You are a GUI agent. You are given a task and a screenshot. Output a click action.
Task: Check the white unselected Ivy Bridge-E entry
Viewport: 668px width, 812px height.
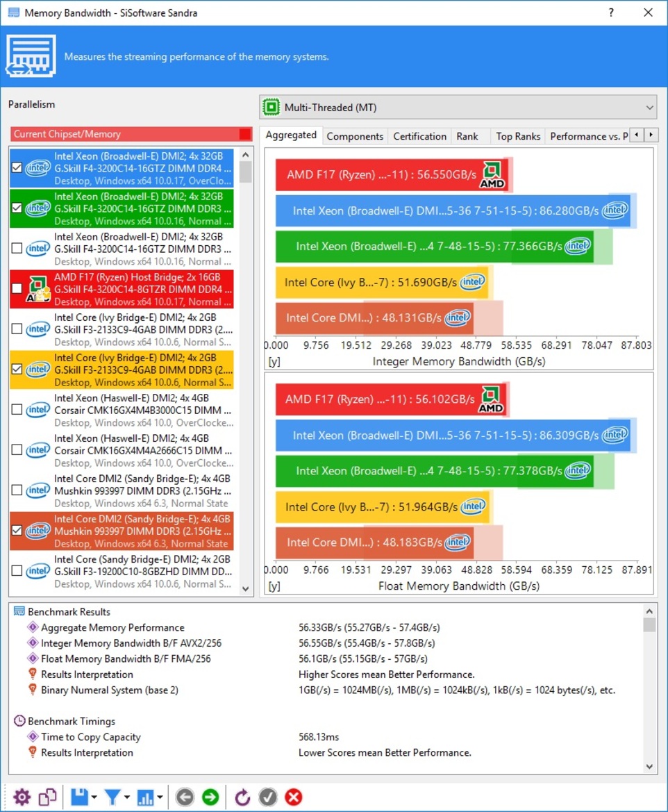pos(17,329)
